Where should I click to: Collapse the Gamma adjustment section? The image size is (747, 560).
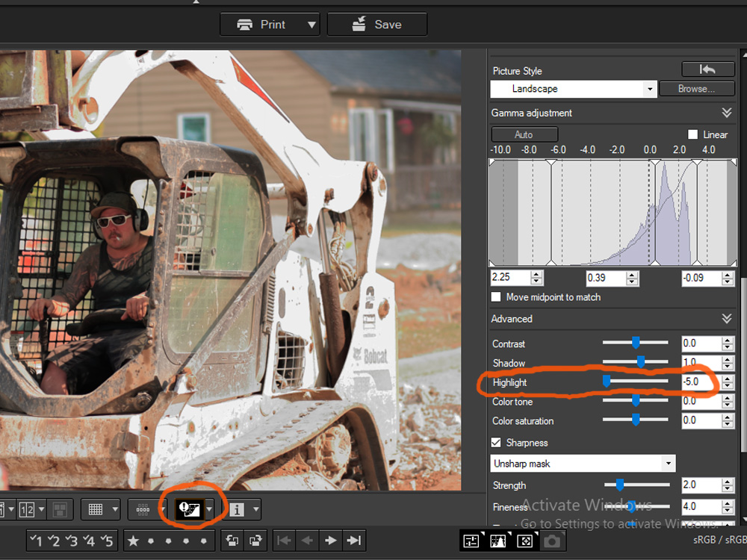tap(727, 113)
